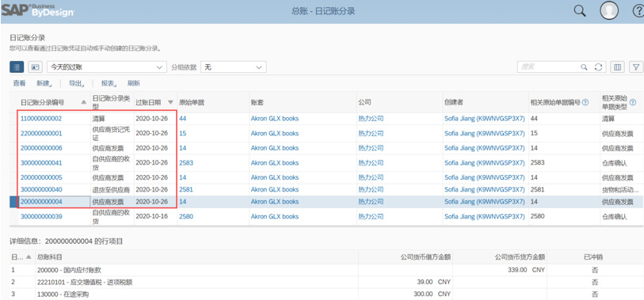Click the 账套 column header
Screen dimensions: 644x300
click(257, 102)
